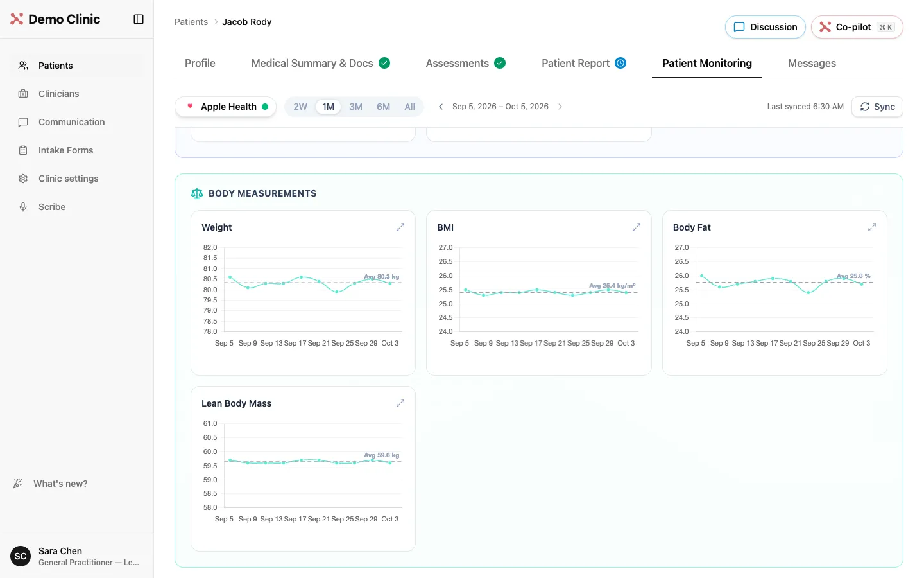The width and height of the screenshot is (924, 578).
Task: Click the Assessments green check icon
Action: [x=500, y=63]
